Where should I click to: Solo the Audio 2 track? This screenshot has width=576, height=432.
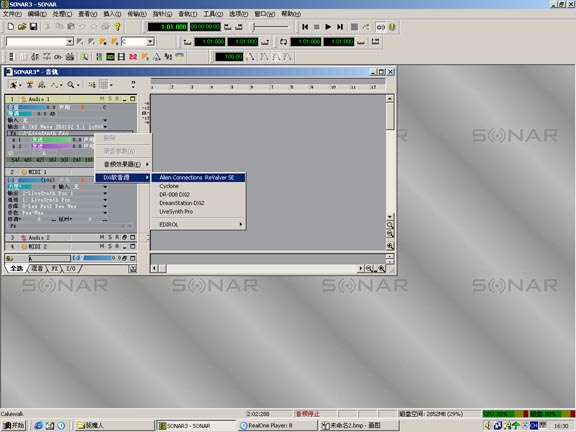pos(109,237)
